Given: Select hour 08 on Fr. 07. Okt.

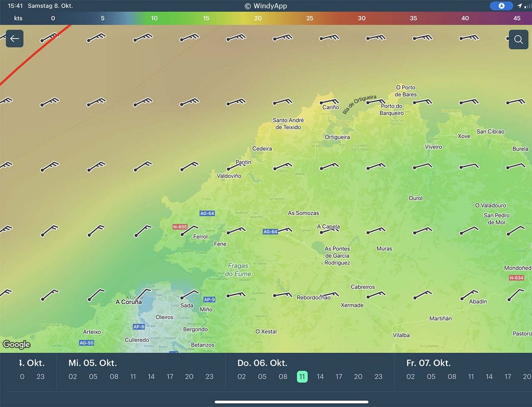Looking at the screenshot, I should tap(452, 377).
